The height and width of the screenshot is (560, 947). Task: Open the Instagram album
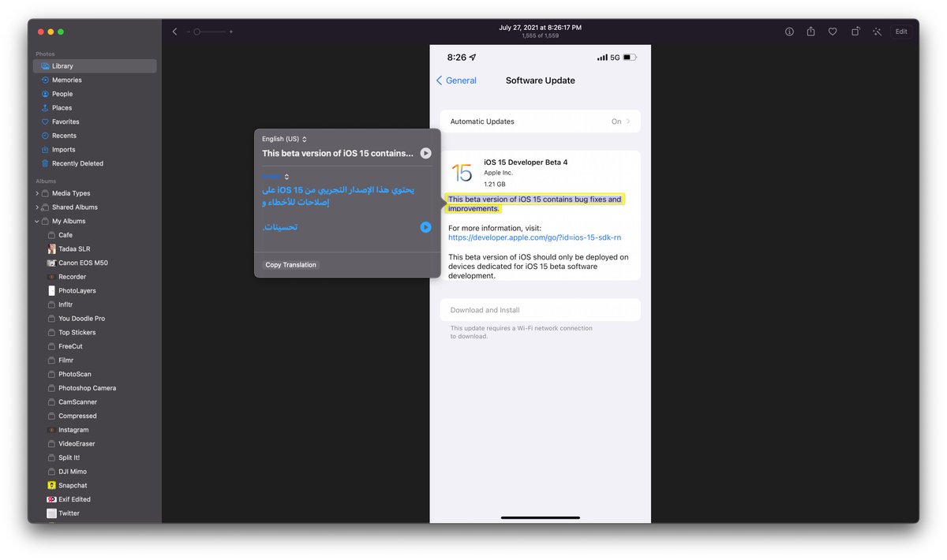[95, 430]
